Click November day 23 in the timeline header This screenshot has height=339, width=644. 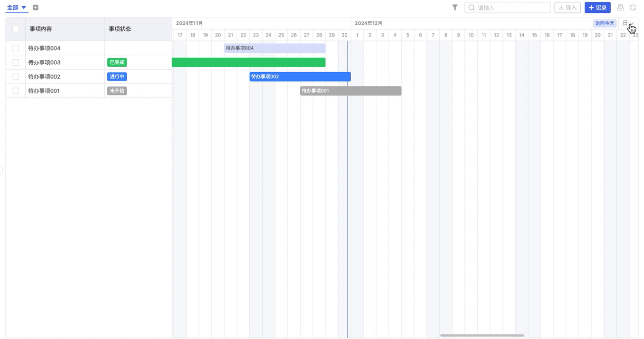pos(256,35)
